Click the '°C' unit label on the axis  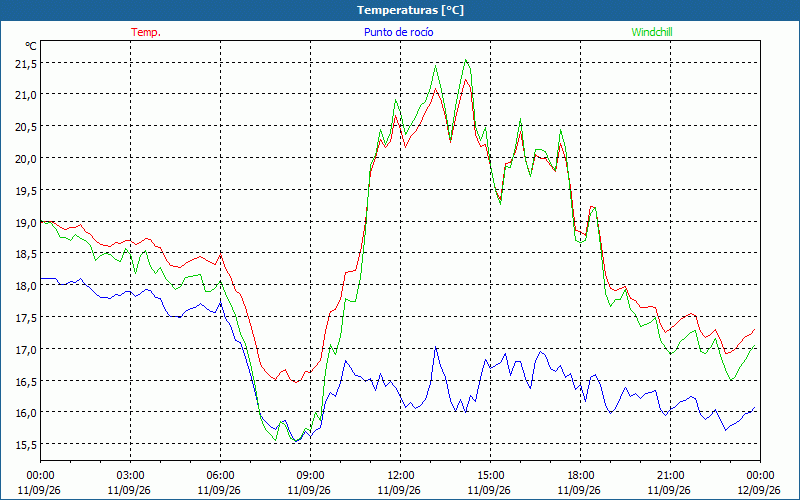point(31,46)
